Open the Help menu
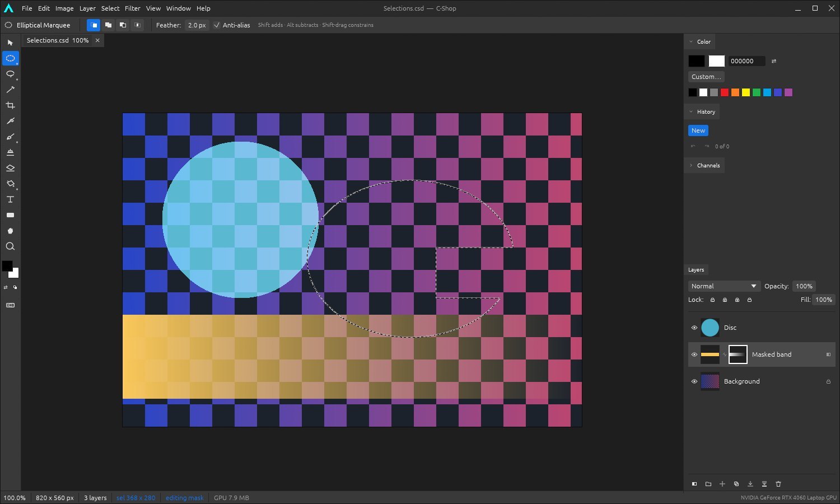 203,8
